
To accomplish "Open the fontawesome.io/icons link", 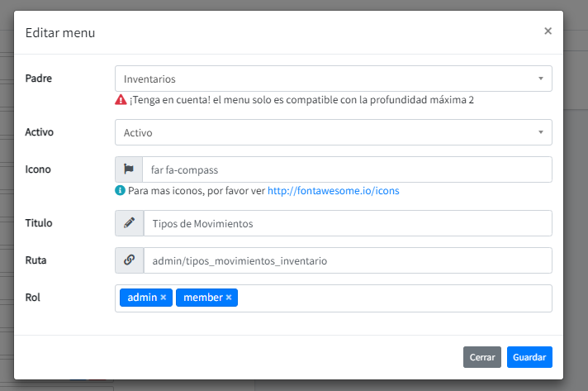I will click(x=333, y=191).
